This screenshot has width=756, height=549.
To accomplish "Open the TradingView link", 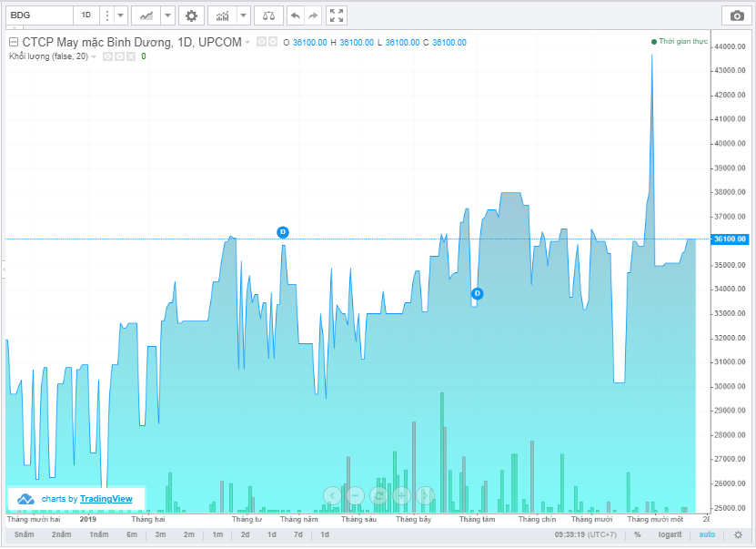I will [106, 499].
